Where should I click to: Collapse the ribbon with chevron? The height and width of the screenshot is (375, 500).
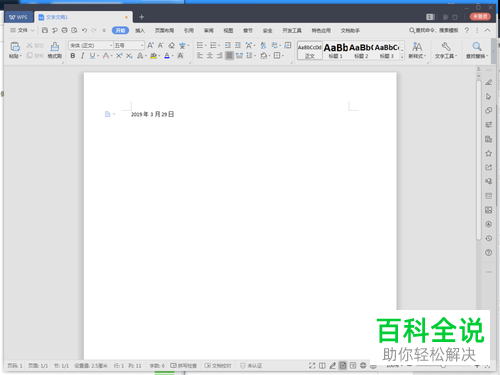click(x=487, y=30)
